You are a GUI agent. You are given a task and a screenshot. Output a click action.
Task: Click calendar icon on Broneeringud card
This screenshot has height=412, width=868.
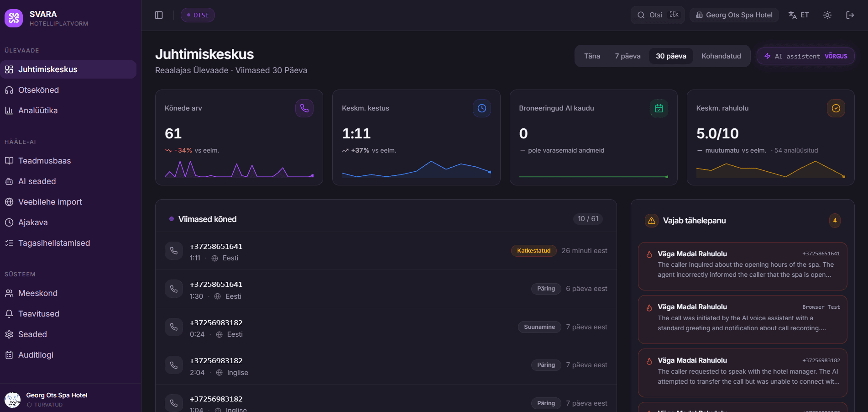point(659,108)
